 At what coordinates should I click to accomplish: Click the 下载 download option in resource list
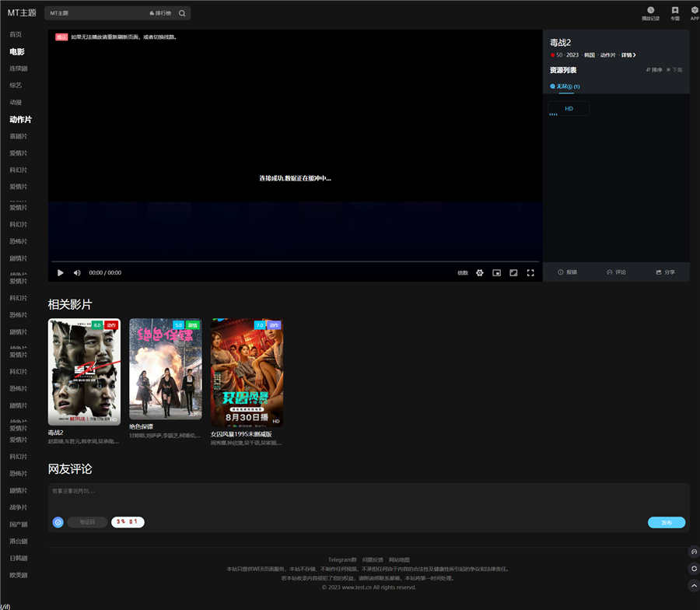[x=674, y=70]
